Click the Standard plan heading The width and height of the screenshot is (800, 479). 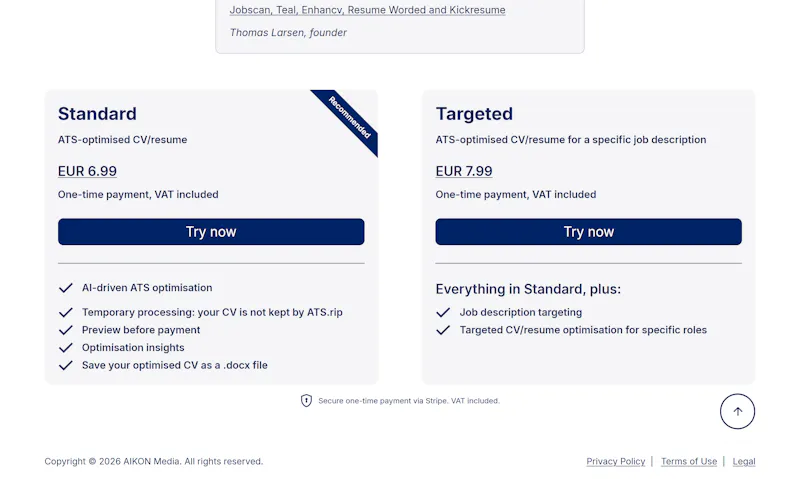97,113
